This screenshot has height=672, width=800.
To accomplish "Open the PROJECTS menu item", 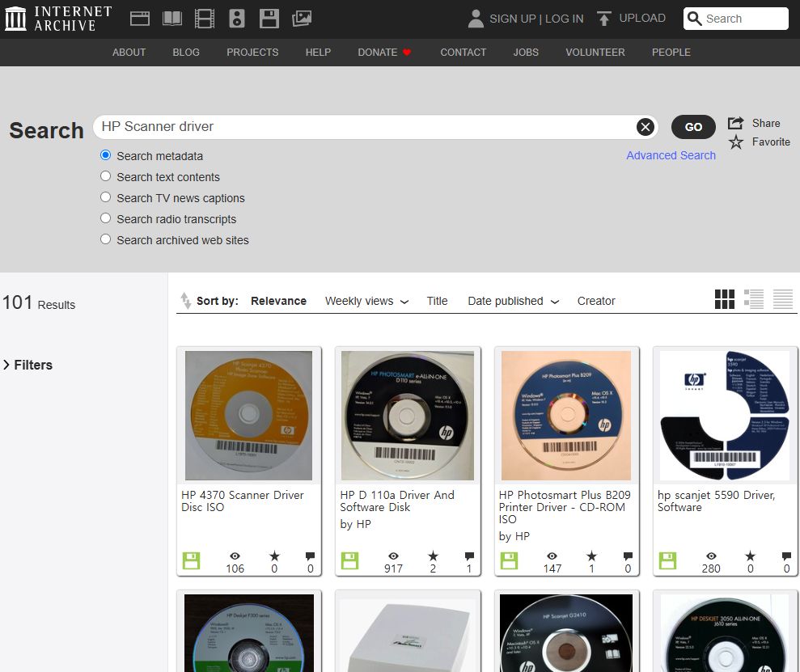I will tap(252, 53).
